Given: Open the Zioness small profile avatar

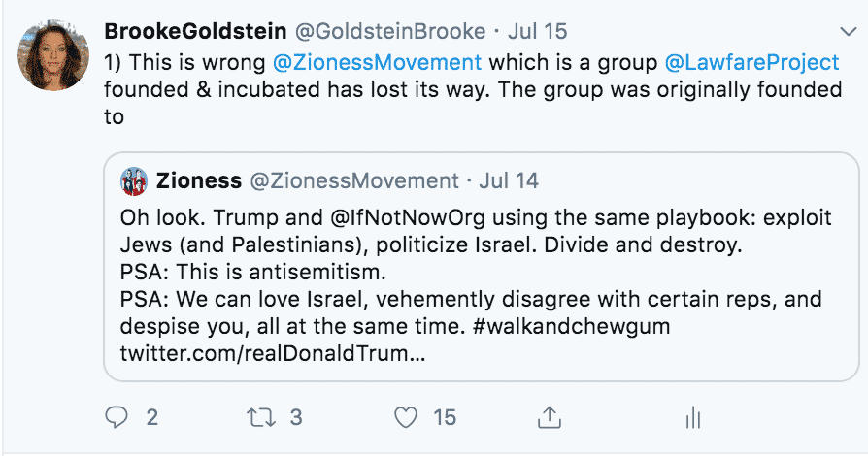Looking at the screenshot, I should 134,180.
